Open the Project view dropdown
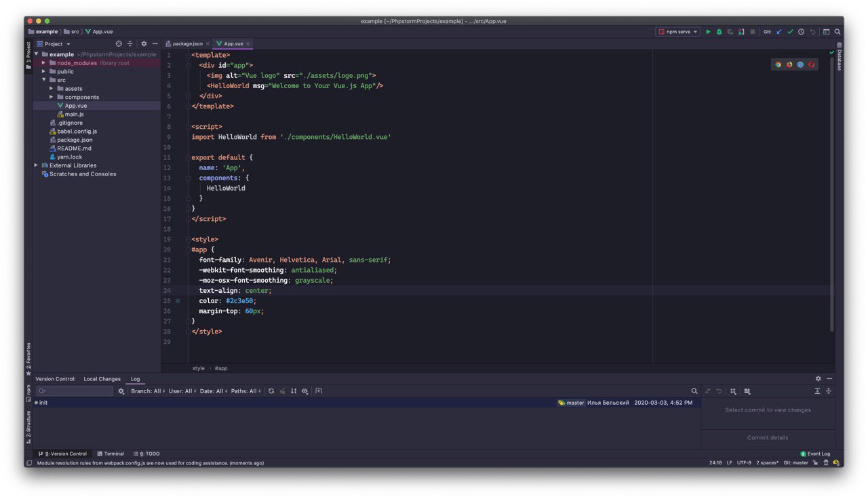The width and height of the screenshot is (868, 499). click(54, 44)
